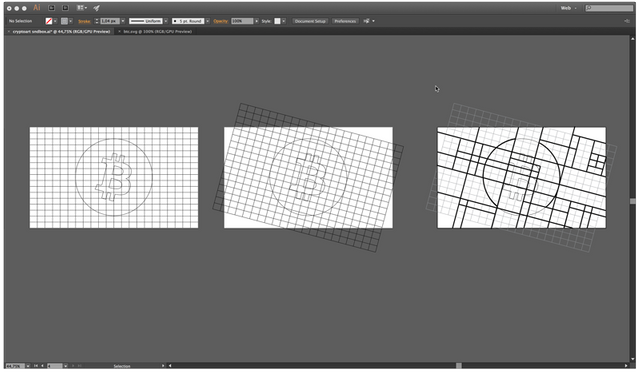The height and width of the screenshot is (373, 640).
Task: Switch to the cryptoart sndbox.ai tab
Action: pos(61,31)
